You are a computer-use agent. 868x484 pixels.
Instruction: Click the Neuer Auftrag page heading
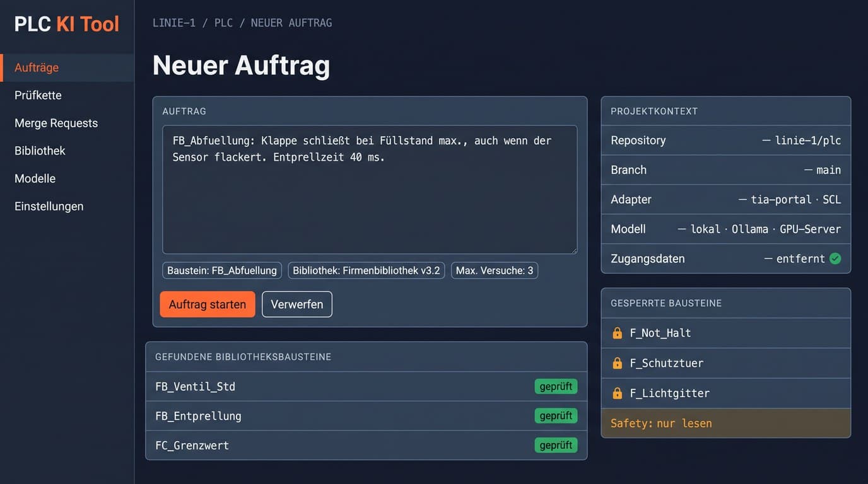[x=241, y=65]
